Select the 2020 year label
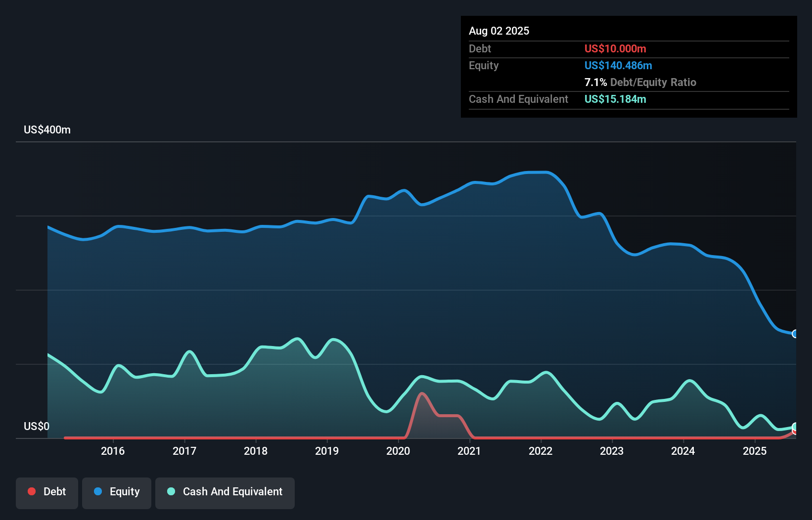Screen dimensions: 812x520 coord(398,451)
